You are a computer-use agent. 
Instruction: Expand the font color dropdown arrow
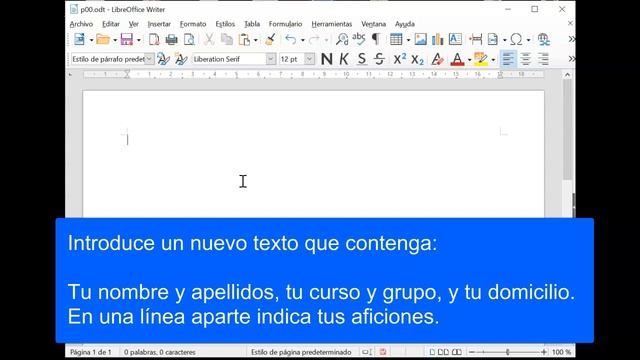469,60
